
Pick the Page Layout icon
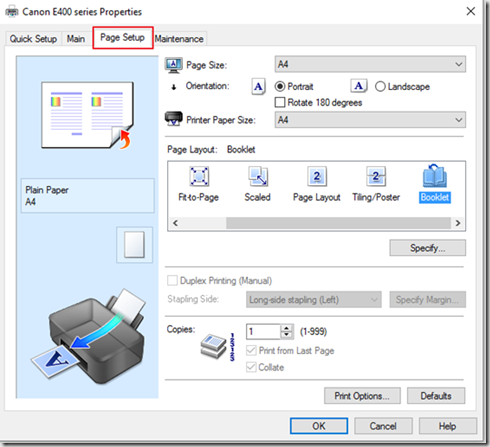tap(317, 176)
